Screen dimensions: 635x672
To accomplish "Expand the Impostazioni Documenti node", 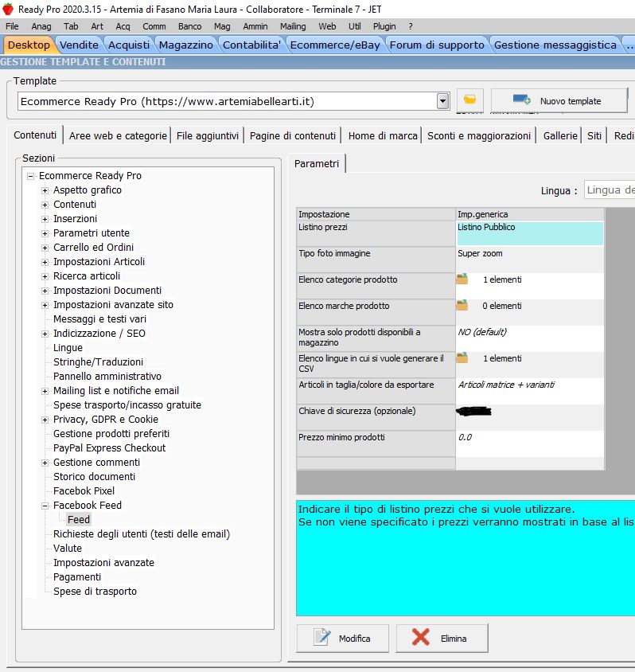I will 45,291.
